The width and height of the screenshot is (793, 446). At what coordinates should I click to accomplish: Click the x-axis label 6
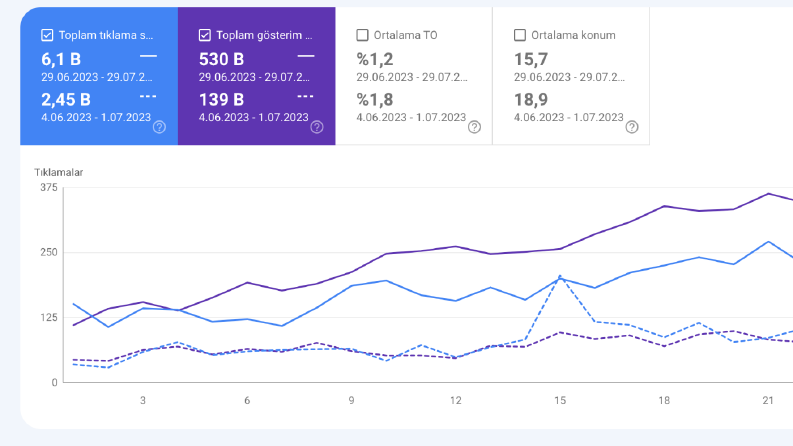(x=247, y=400)
